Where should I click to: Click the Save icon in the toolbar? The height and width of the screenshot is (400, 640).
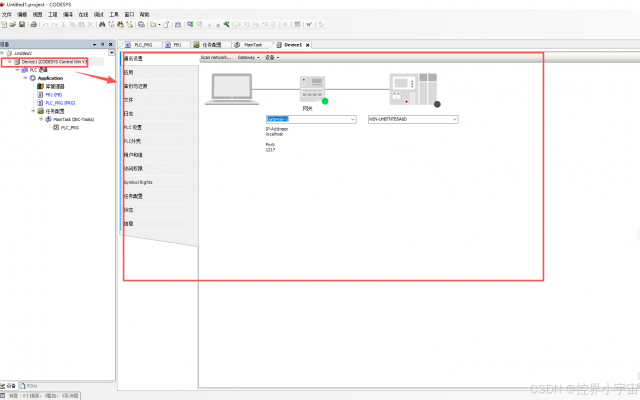pyautogui.click(x=20, y=24)
